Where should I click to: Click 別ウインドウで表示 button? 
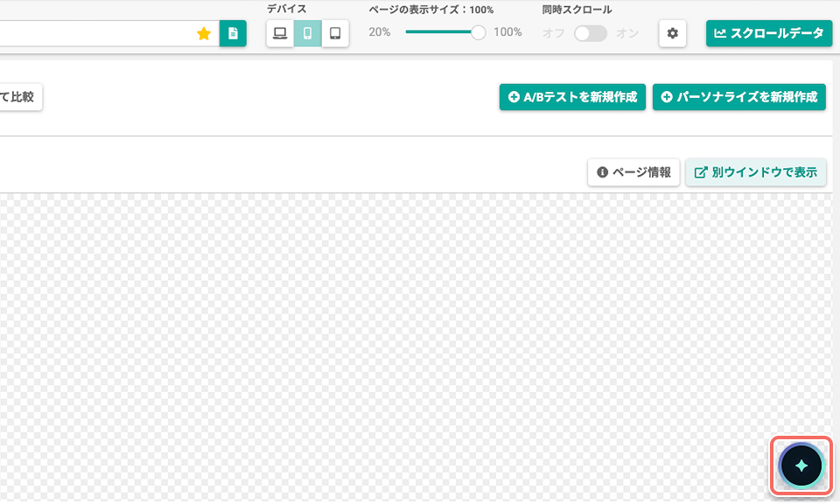(756, 172)
